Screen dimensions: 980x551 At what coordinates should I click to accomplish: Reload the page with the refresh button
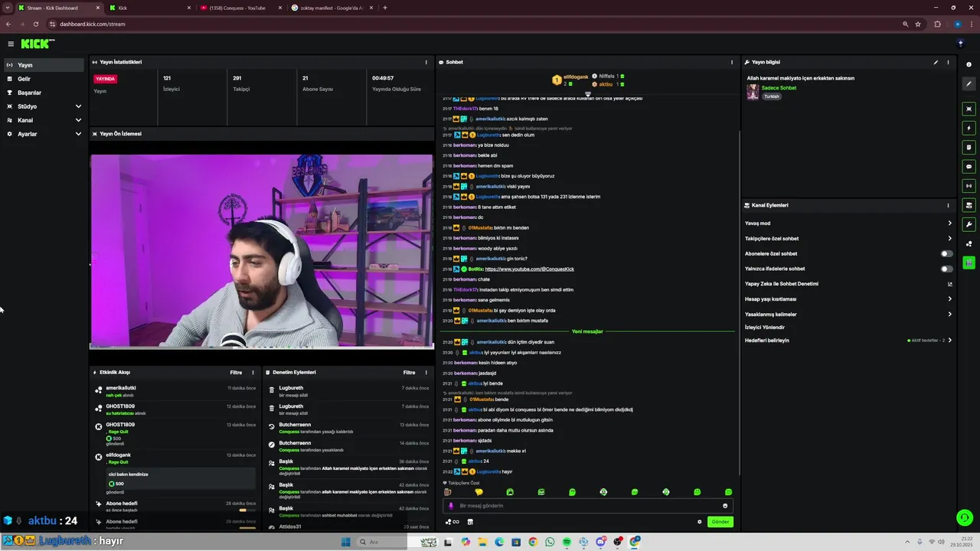(36, 24)
